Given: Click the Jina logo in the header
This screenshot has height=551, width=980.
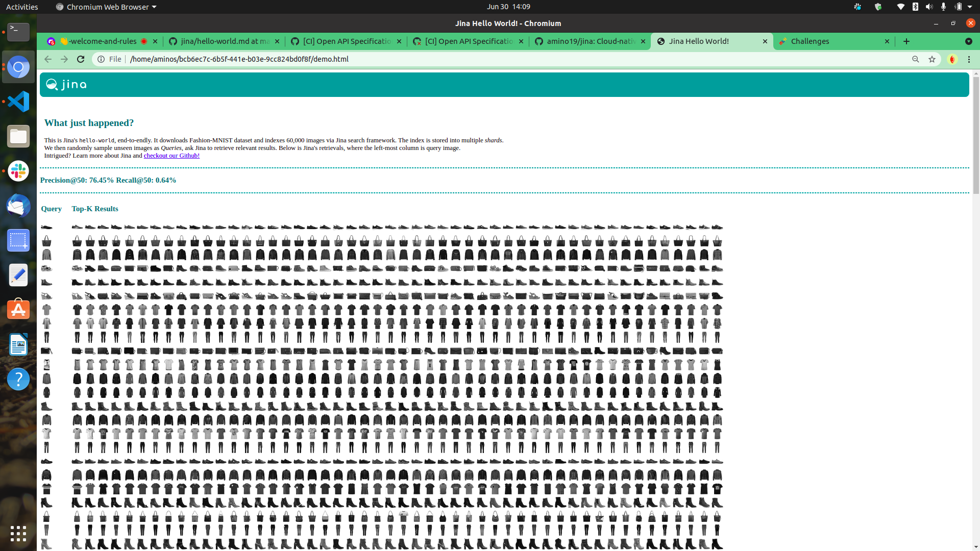Looking at the screenshot, I should (66, 85).
